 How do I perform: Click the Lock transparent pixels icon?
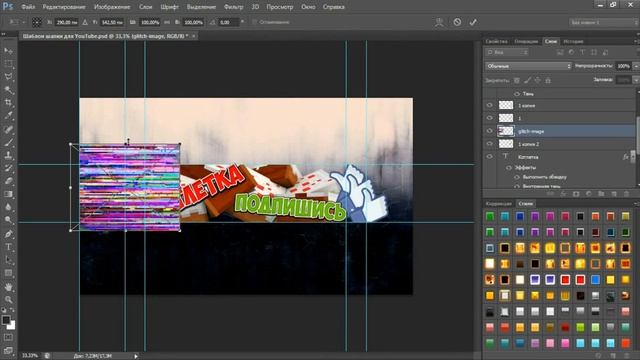517,80
